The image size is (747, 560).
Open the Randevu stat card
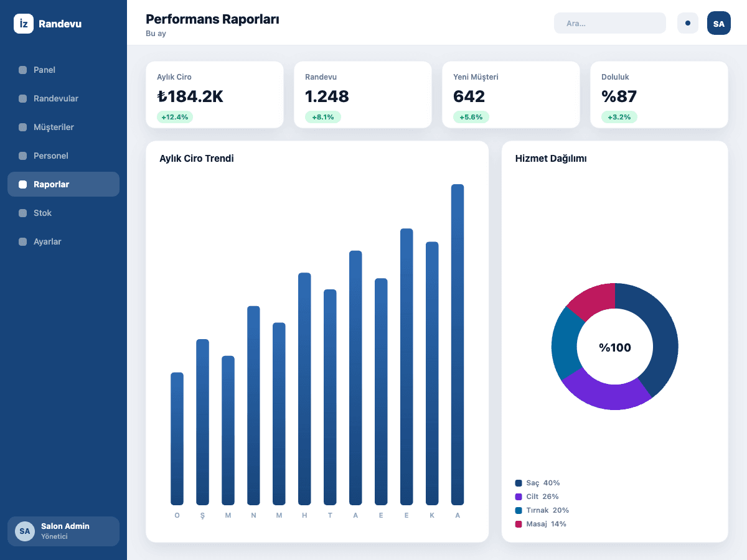pos(363,95)
